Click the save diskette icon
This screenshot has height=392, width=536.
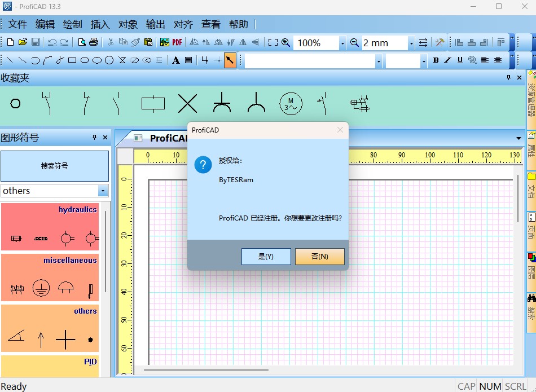(x=36, y=42)
